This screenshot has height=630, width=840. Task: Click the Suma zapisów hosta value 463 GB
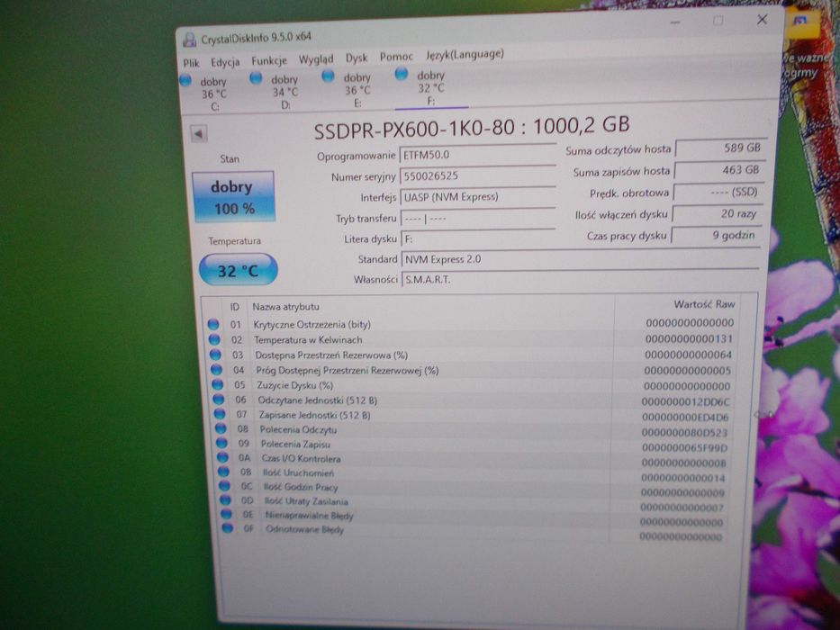coord(719,170)
